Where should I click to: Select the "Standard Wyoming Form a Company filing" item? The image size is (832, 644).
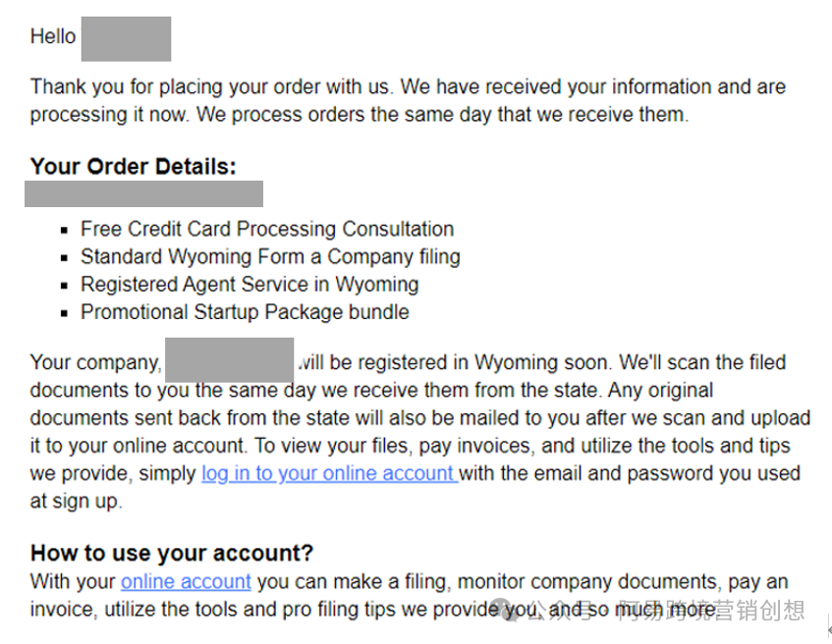[x=270, y=257]
